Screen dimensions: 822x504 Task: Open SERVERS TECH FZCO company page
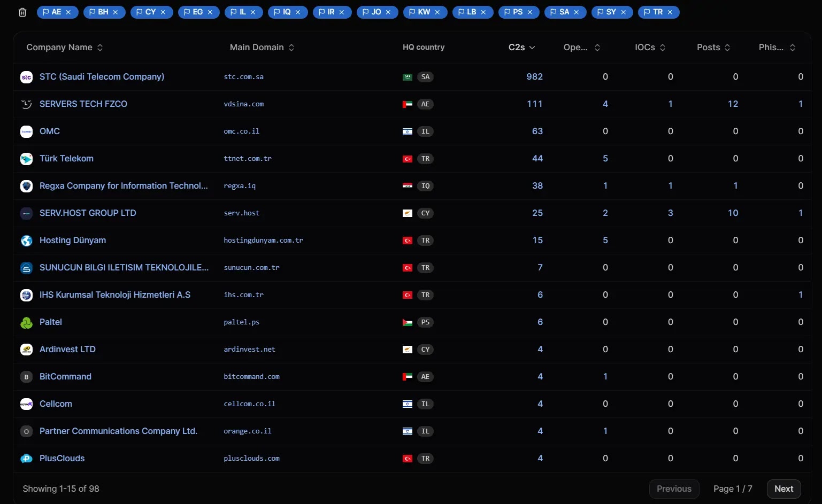[83, 104]
